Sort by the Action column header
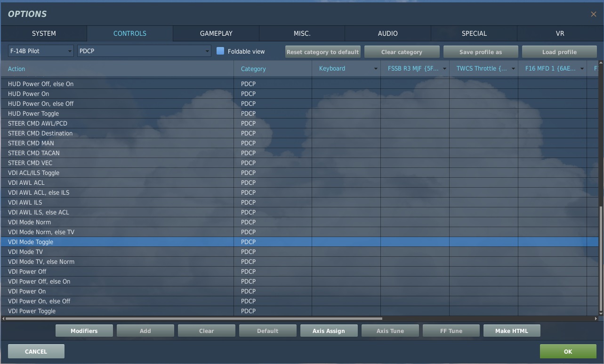Screen dimensions: 604x364 (117, 69)
